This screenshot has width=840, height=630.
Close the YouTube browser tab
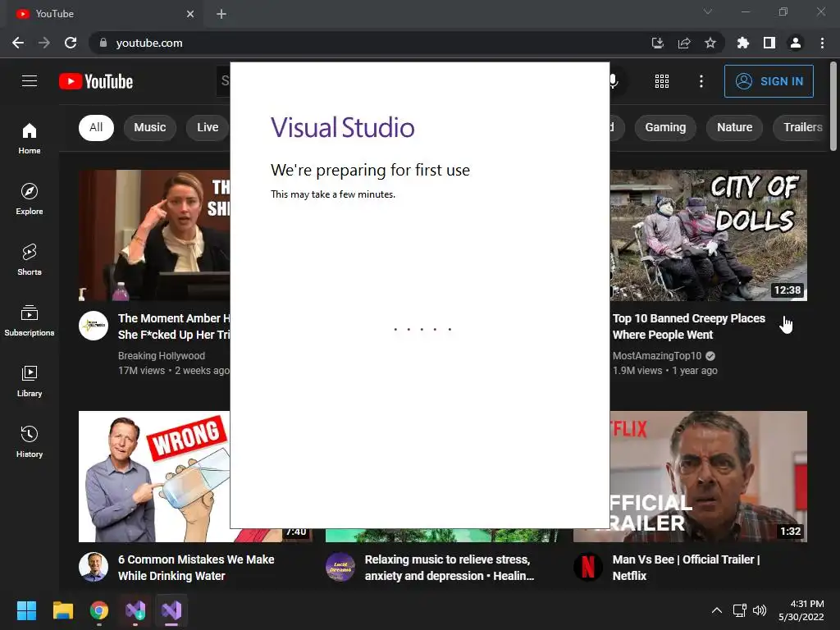(190, 14)
